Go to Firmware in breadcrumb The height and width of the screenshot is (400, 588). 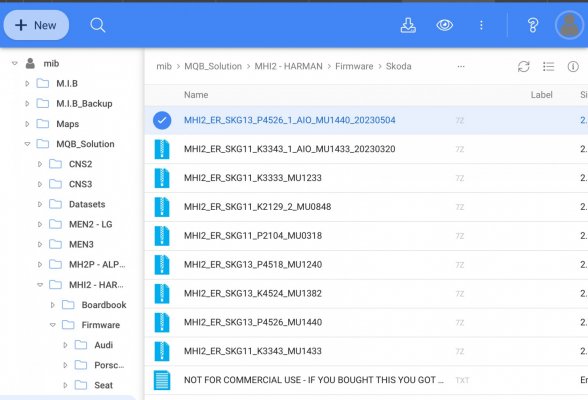[x=354, y=66]
